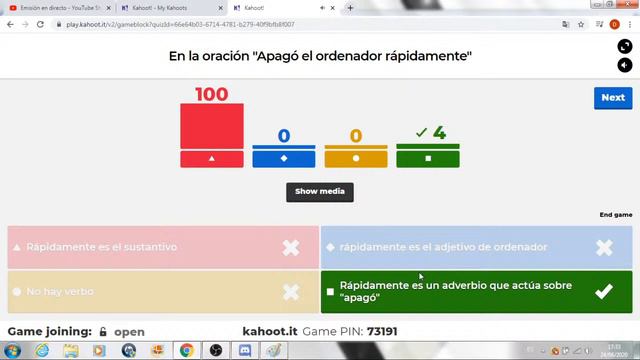Viewport: 640px width, 360px height.
Task: Select the yellow circle answer bar label
Action: [x=356, y=159]
